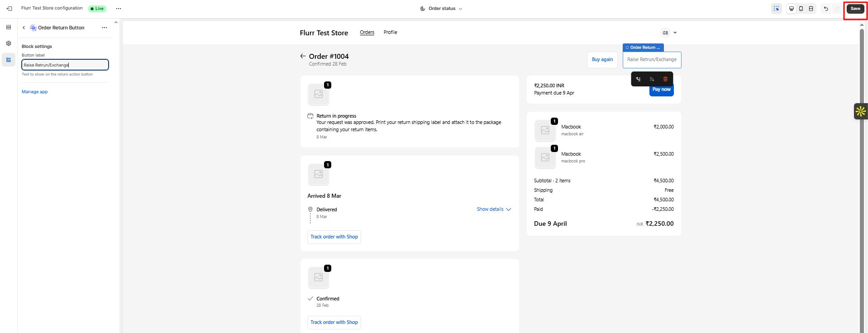This screenshot has height=333, width=868.
Task: Click the exit editor icon
Action: tap(9, 9)
